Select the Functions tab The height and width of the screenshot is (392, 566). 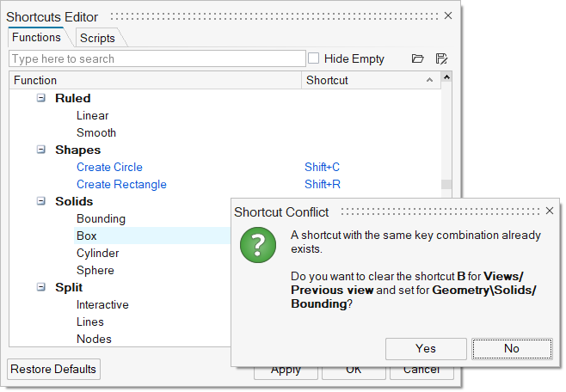(36, 37)
